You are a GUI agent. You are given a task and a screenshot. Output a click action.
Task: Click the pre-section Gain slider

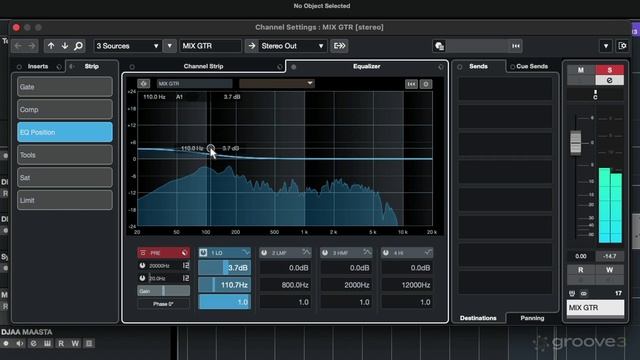click(x=163, y=291)
